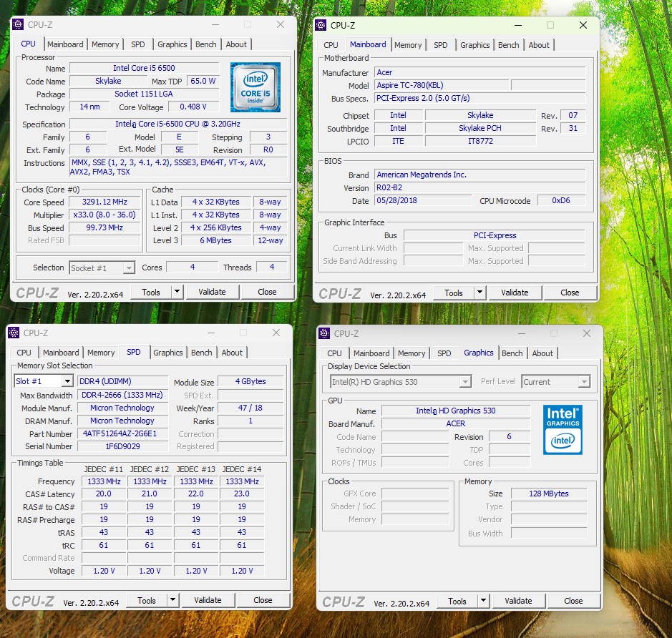This screenshot has height=638, width=672.
Task: Click Multiplier value x33.0 (8.0 - 36.0)
Action: pos(104,215)
